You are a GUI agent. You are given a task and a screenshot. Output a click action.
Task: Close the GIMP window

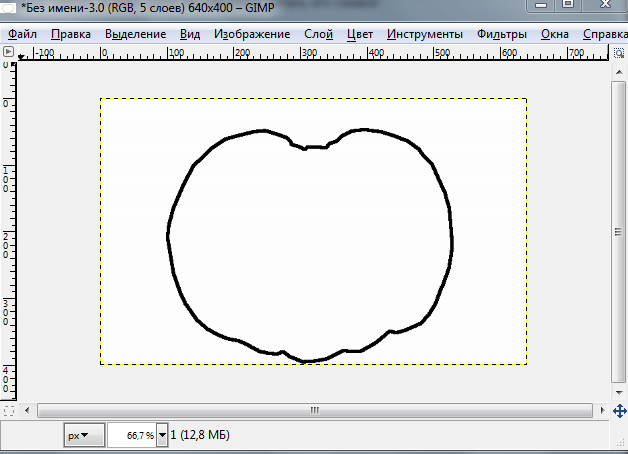(605, 4)
